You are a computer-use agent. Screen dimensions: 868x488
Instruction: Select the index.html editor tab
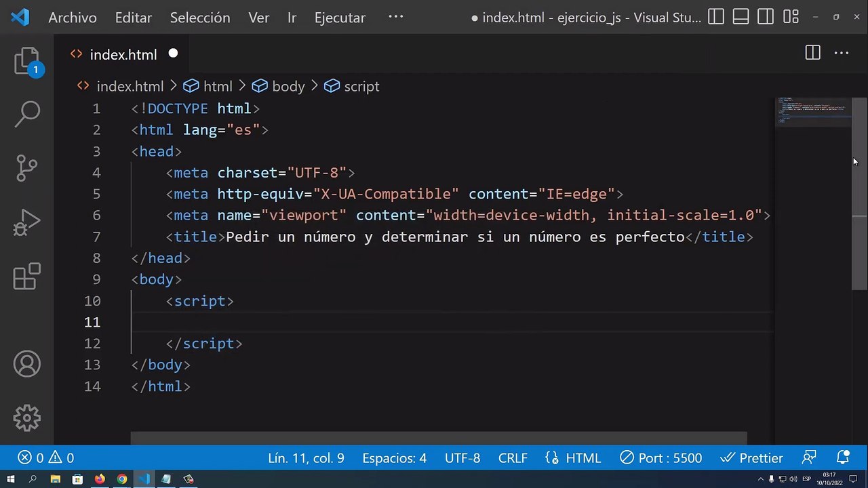point(123,54)
